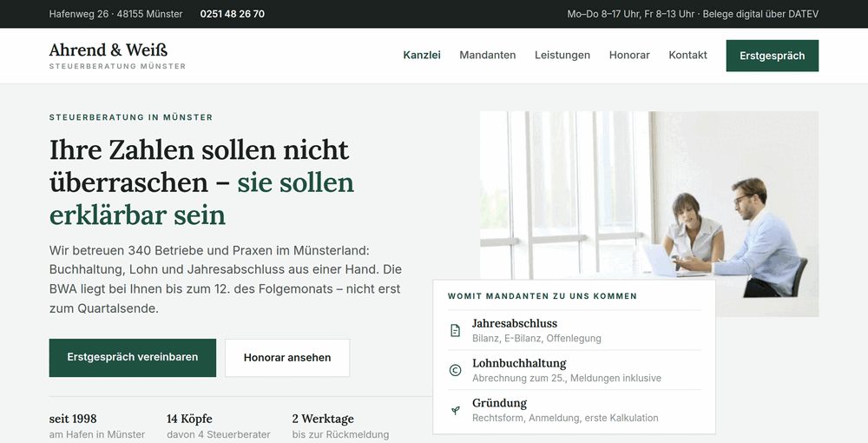Click the document icon beside Jahresabschluss

click(x=455, y=331)
